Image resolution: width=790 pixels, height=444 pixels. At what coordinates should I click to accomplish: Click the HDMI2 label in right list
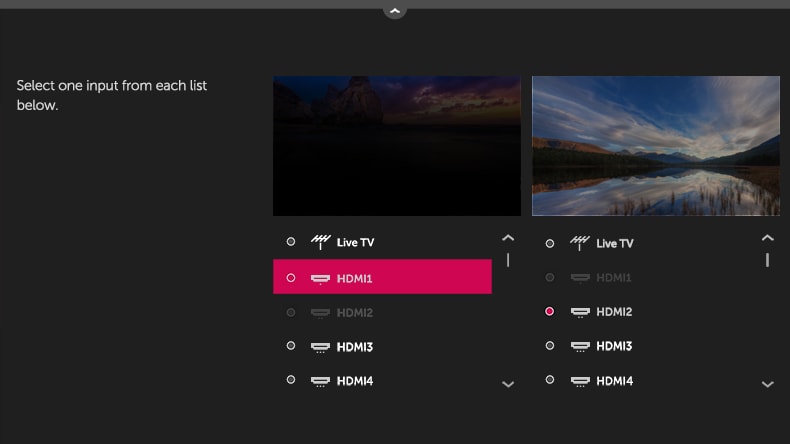tap(614, 312)
